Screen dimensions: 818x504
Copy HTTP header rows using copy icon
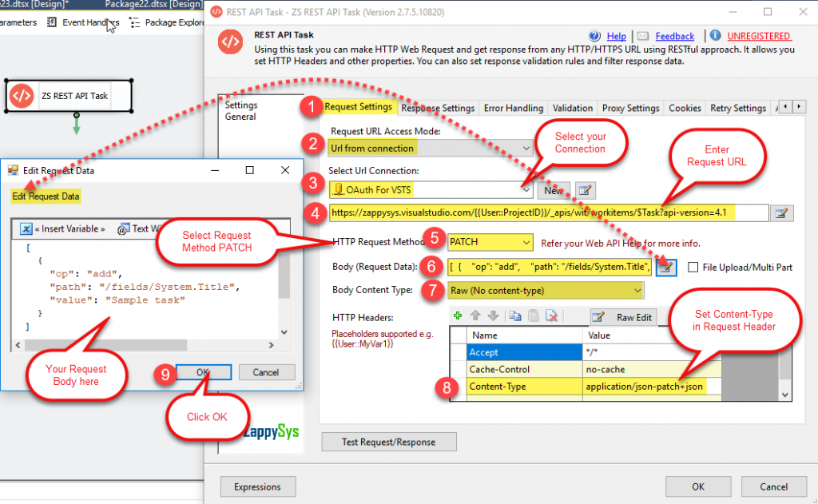514,315
